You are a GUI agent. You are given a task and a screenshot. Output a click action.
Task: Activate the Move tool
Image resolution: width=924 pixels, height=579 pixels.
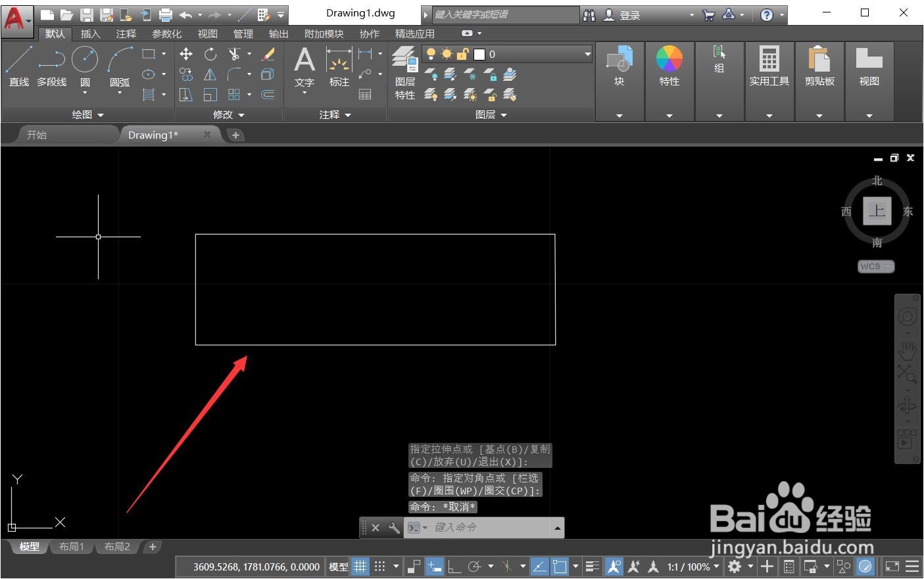point(186,54)
